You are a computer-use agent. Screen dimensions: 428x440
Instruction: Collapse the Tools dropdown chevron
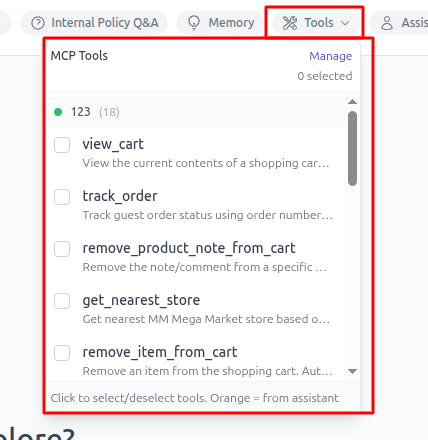345,23
